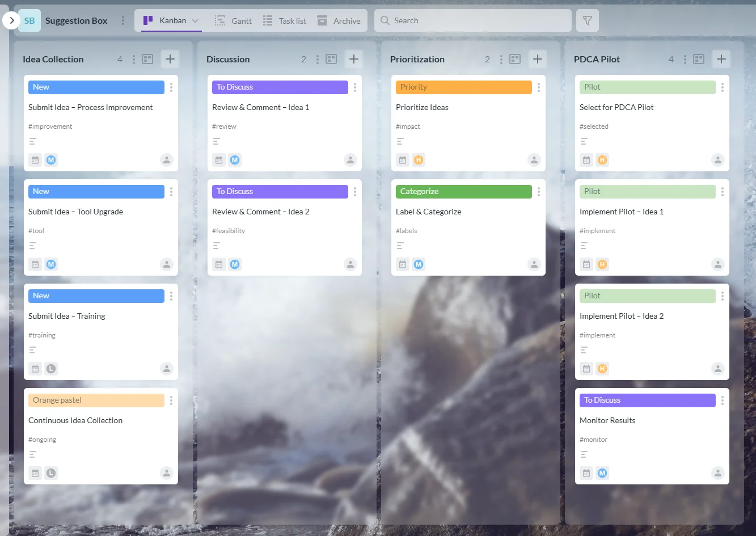The height and width of the screenshot is (536, 756).
Task: Open the Suggestion Box three-dot options icon
Action: [123, 20]
